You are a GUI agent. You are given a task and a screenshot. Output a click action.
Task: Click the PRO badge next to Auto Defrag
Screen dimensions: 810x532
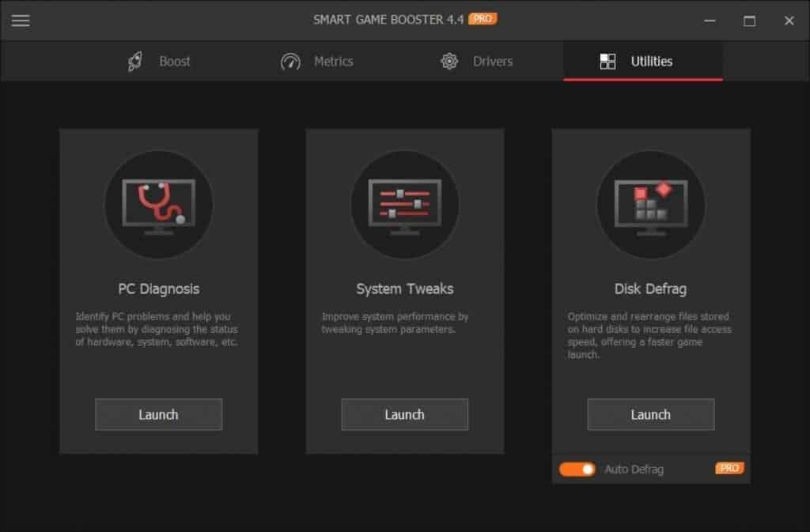(729, 468)
